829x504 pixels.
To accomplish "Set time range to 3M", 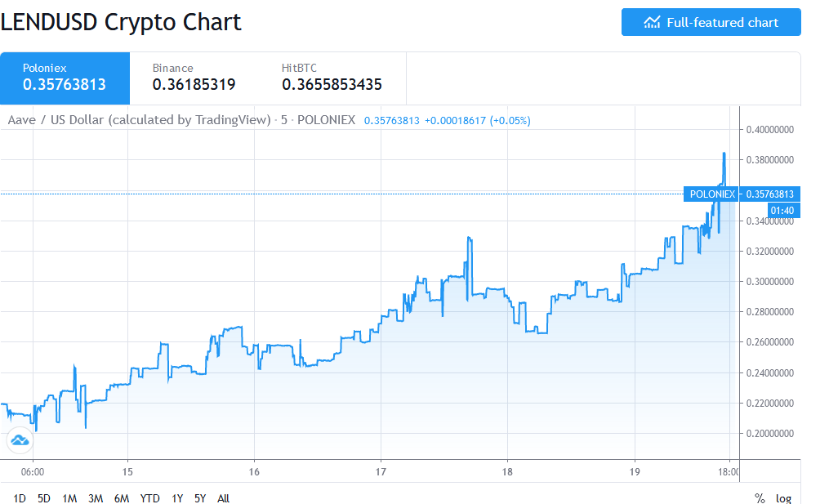I will (x=96, y=498).
